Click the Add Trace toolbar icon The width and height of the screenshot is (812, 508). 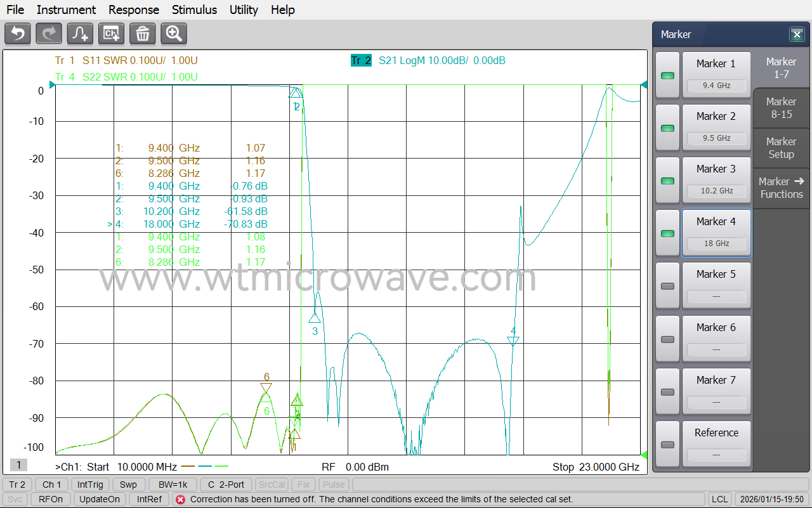click(81, 33)
